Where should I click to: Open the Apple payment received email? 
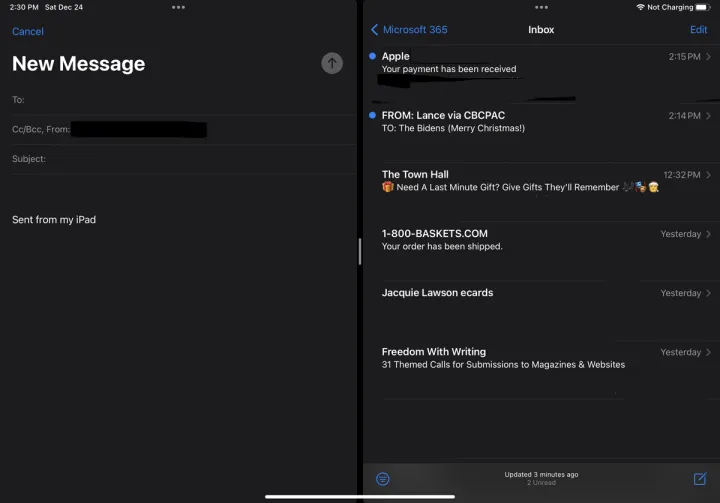[x=540, y=63]
